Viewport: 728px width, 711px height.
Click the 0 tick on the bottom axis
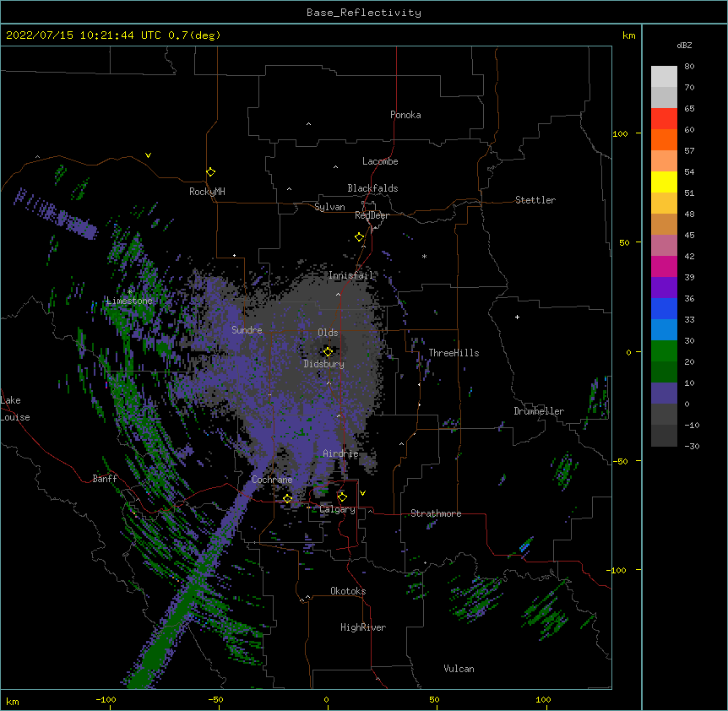[326, 699]
